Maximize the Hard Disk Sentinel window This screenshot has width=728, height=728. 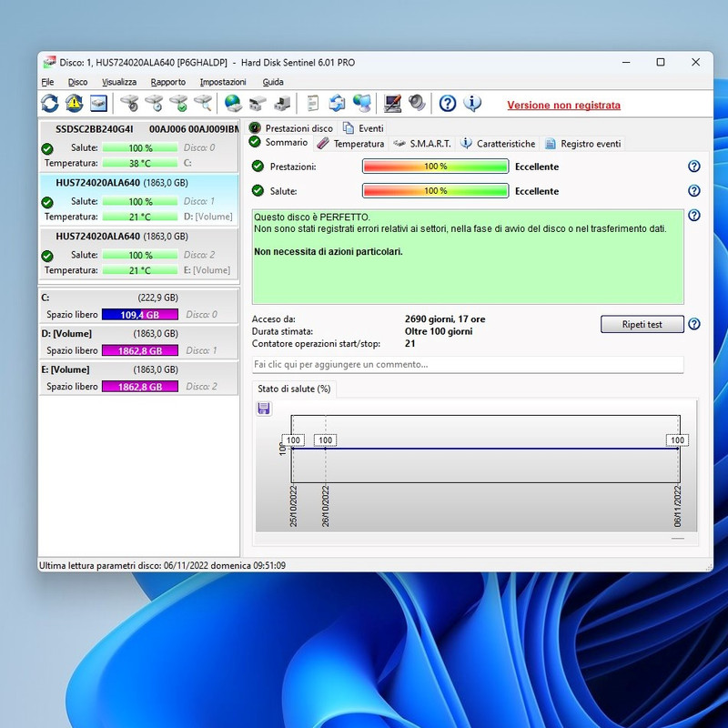661,62
